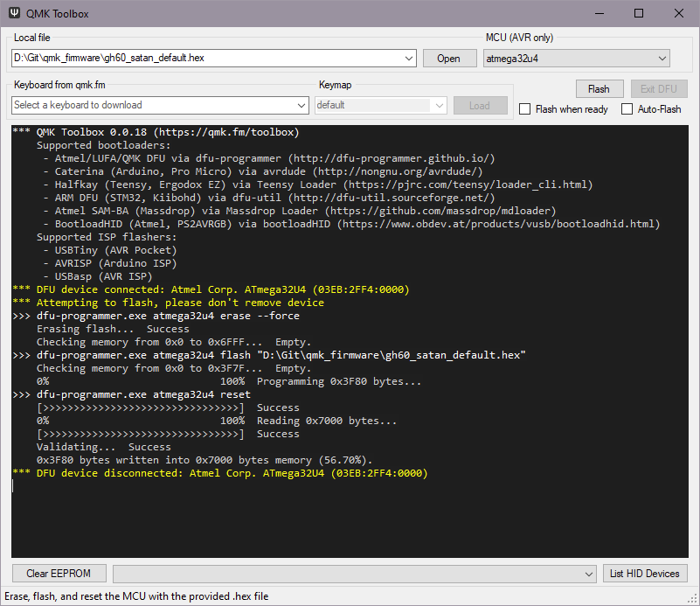Click the BootloadHID bootloader line

351,224
